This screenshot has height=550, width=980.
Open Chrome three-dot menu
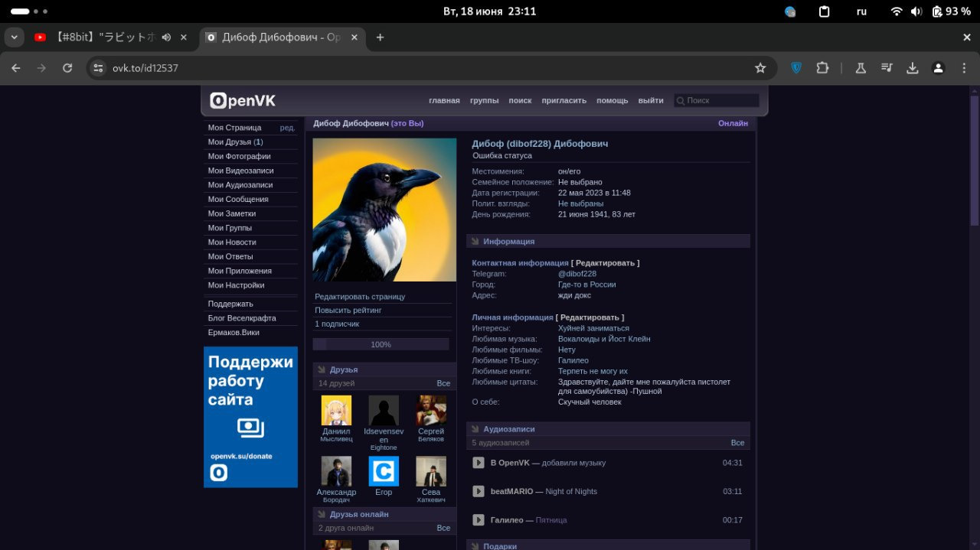(964, 68)
